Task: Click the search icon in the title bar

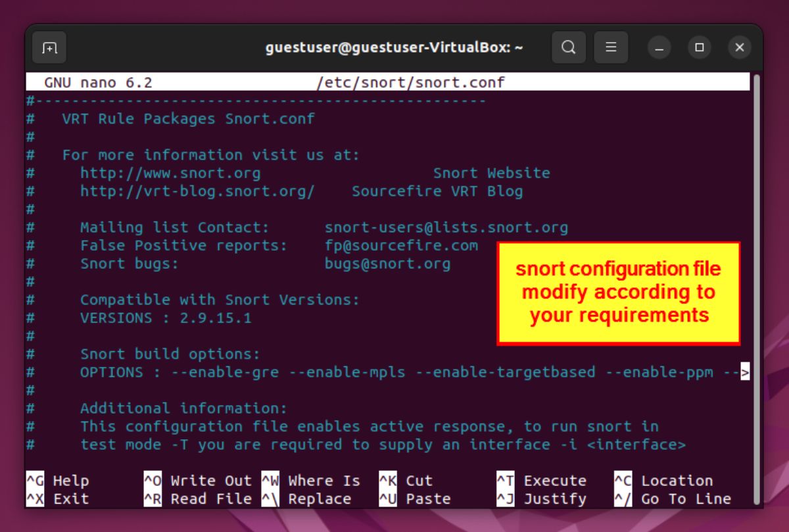Action: coord(569,47)
